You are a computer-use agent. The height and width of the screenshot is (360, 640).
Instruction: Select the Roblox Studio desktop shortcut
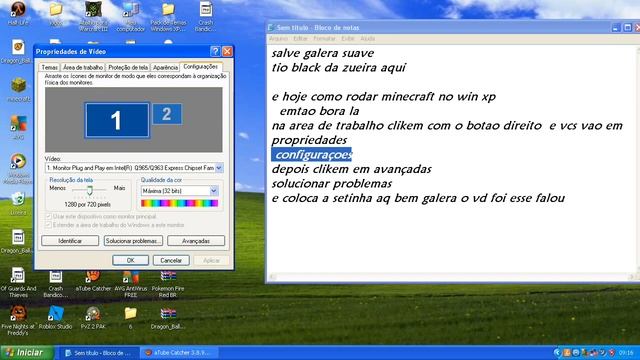click(x=56, y=318)
